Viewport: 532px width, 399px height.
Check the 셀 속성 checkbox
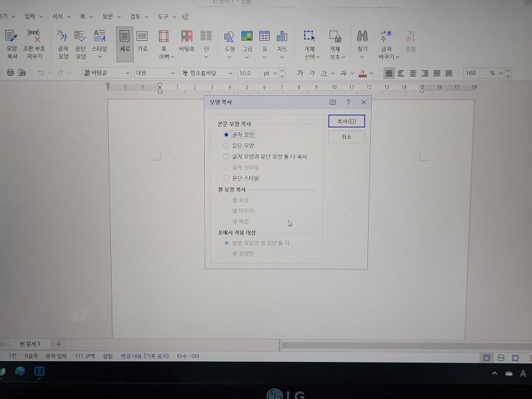tap(236, 200)
